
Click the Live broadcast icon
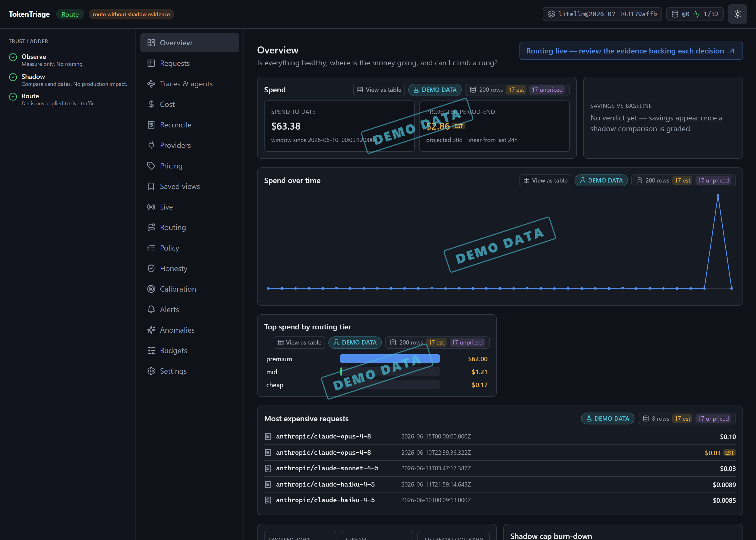click(151, 207)
